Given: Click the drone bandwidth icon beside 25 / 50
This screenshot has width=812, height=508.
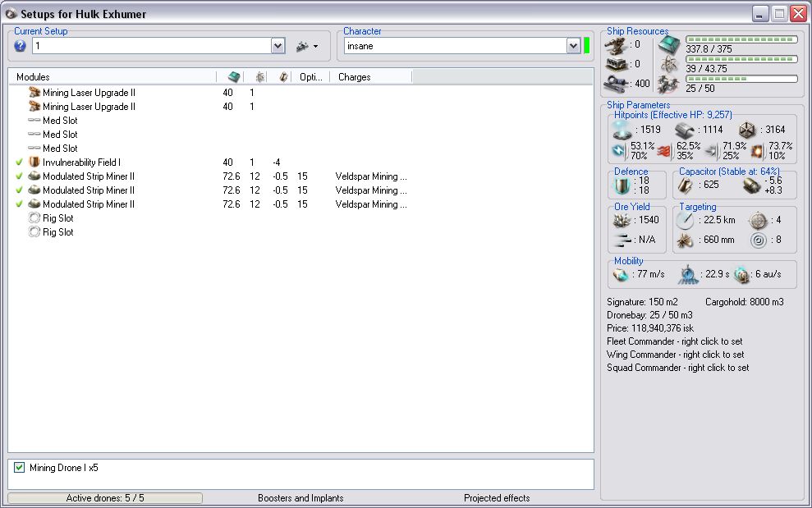Looking at the screenshot, I should pyautogui.click(x=668, y=85).
